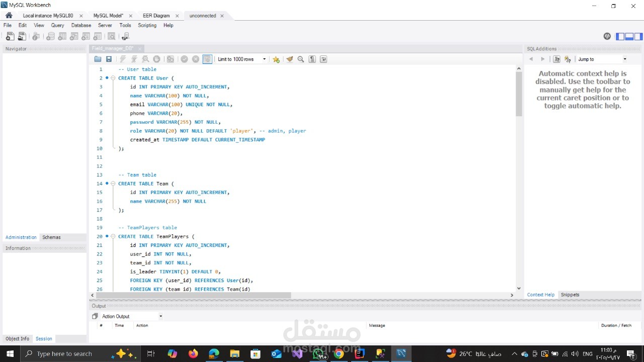Open the Limit to 1000 rows dropdown
The image size is (644, 362).
242,59
